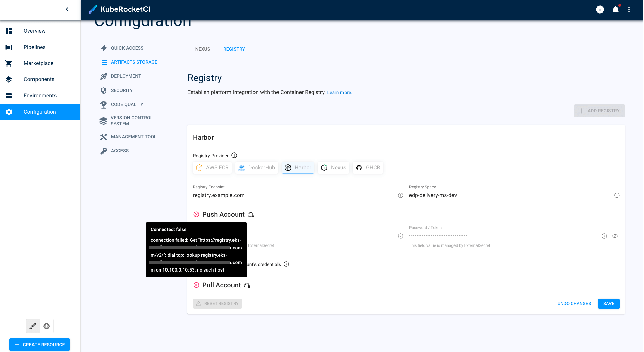Select the theme paintbrush icon at bottom left
The image size is (644, 352).
coord(32,326)
